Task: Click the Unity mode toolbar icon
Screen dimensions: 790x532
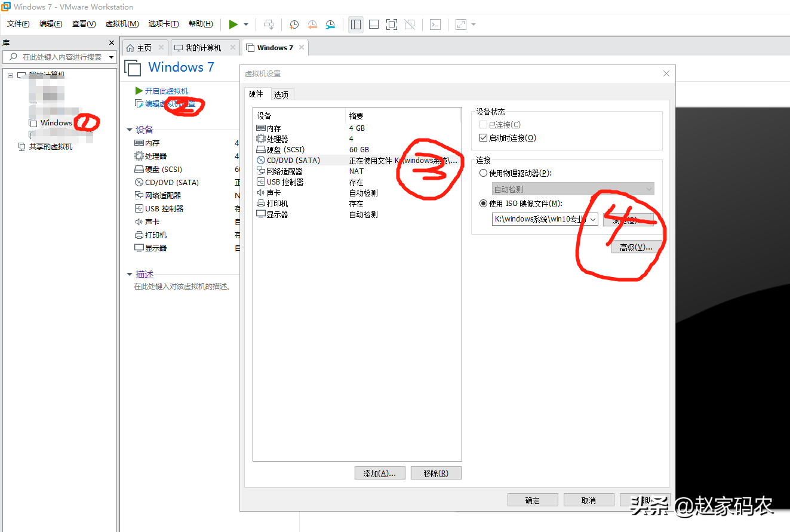Action: pyautogui.click(x=410, y=24)
